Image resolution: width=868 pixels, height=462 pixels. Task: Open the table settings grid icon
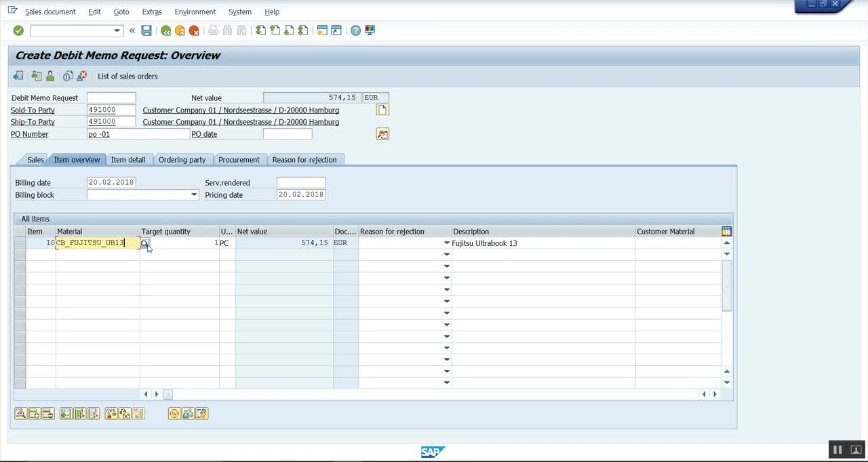[x=726, y=232]
